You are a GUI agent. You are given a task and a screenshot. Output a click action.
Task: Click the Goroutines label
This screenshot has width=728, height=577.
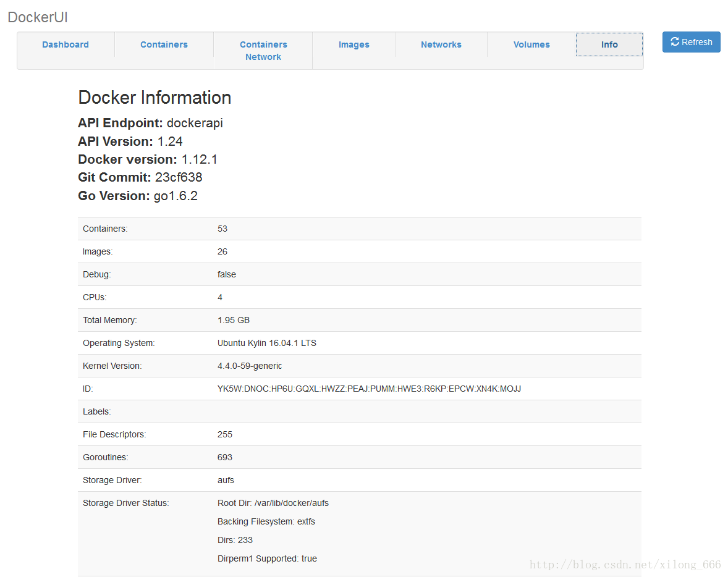[106, 457]
